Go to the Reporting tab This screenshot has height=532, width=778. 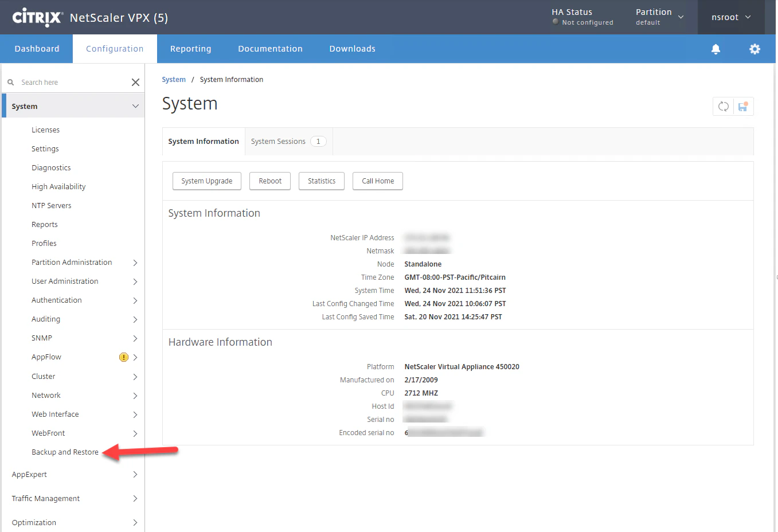tap(190, 49)
